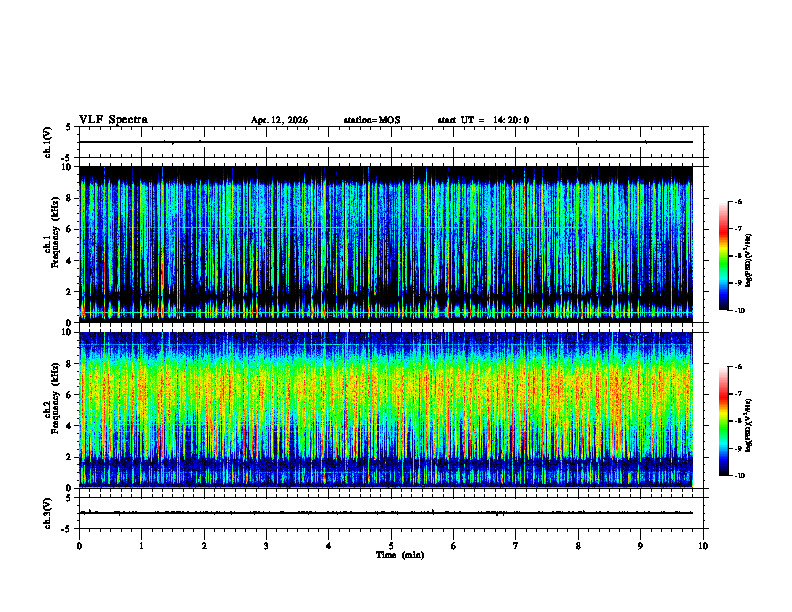
Task: Click ch.1 frequency tick label '10'
Action: 67,167
